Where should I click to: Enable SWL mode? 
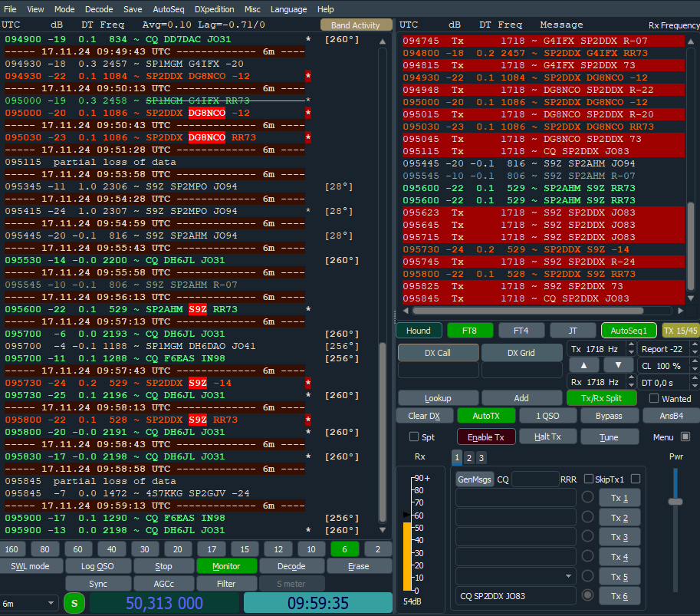tap(31, 566)
